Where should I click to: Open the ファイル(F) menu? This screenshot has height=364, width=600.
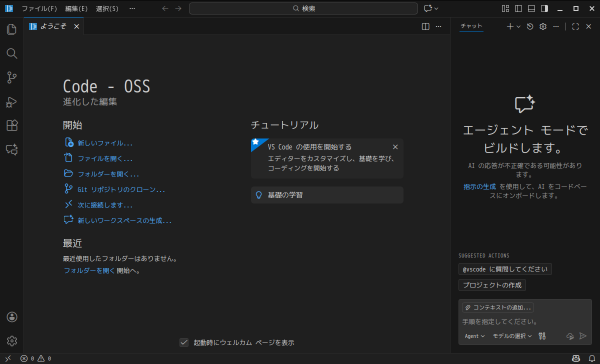pos(39,8)
